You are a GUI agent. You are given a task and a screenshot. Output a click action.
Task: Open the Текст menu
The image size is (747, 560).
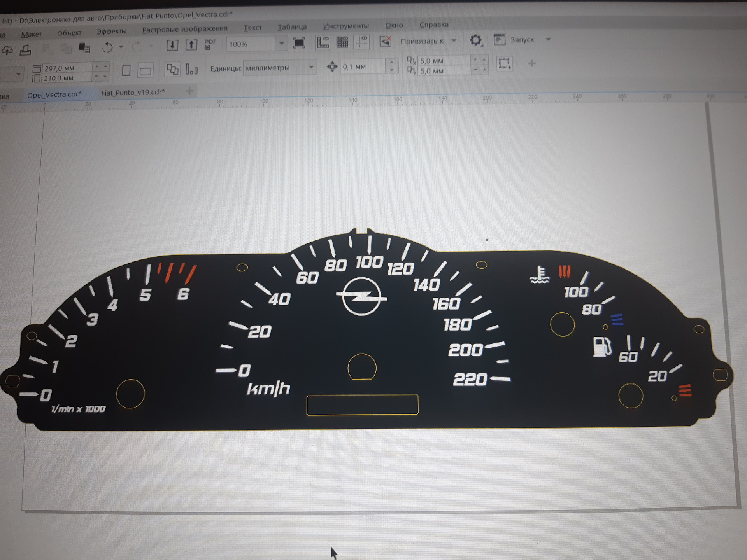tap(253, 28)
